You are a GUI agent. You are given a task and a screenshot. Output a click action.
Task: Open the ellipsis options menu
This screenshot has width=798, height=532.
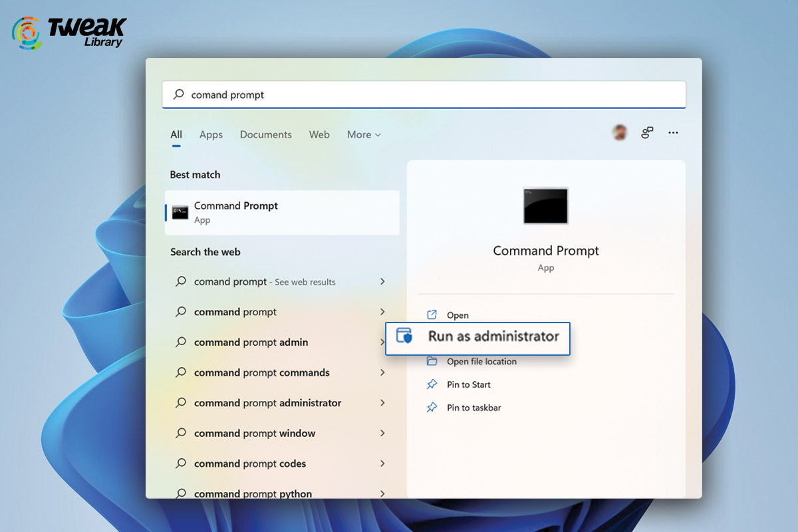point(673,133)
